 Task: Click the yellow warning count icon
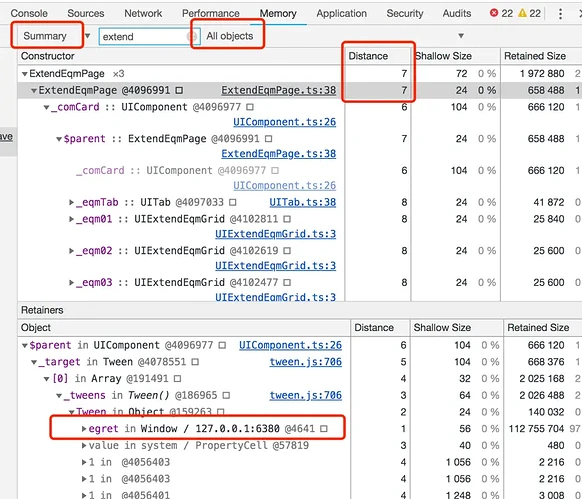coord(522,13)
